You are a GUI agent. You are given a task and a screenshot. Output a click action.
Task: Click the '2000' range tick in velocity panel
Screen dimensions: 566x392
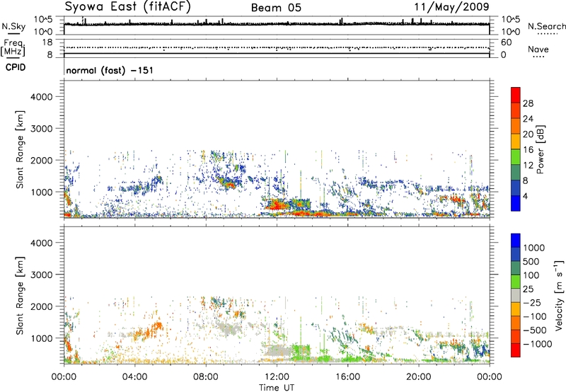click(42, 306)
